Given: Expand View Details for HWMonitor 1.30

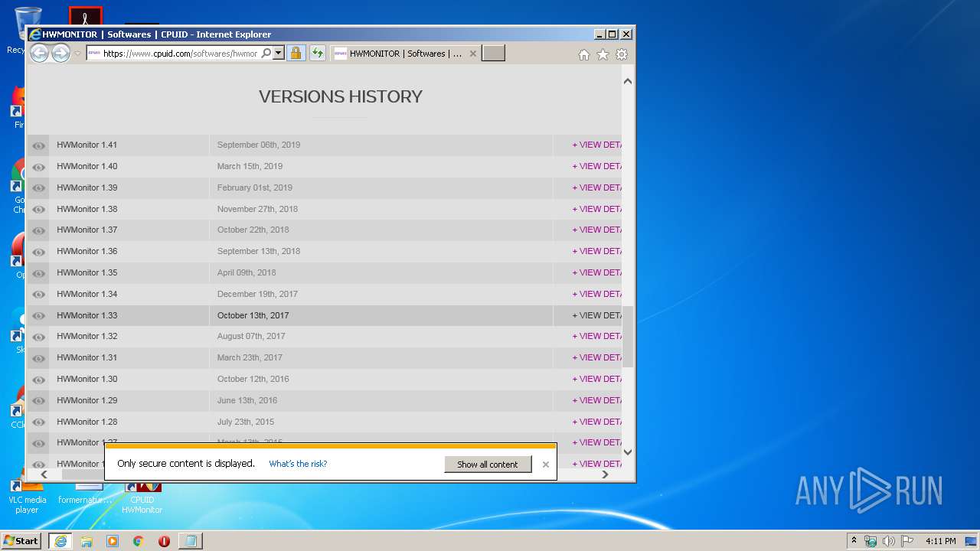Looking at the screenshot, I should 597,379.
